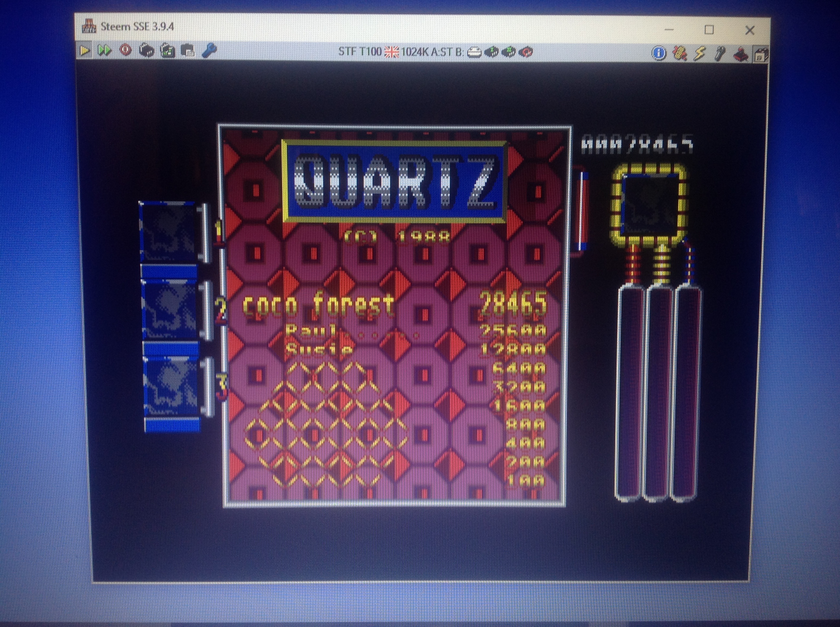Open the blue wrench options icon
Image resolution: width=840 pixels, height=627 pixels.
point(209,51)
